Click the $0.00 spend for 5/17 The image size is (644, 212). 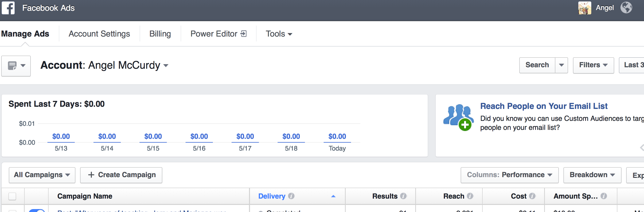[245, 136]
